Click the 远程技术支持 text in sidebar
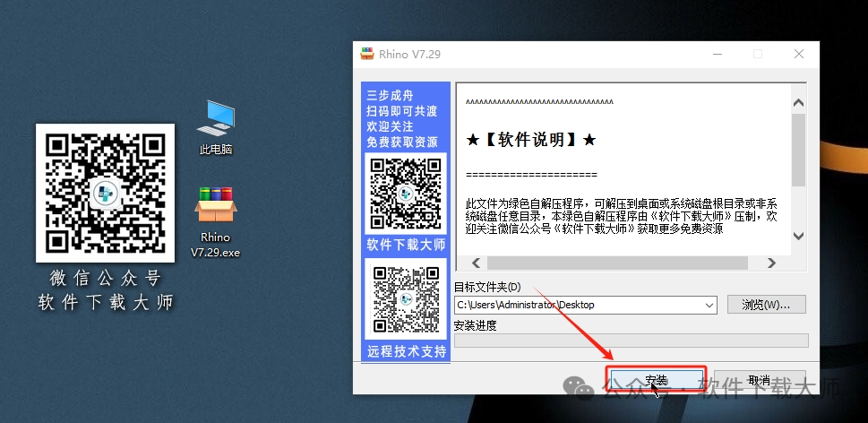This screenshot has height=423, width=868. (x=407, y=351)
